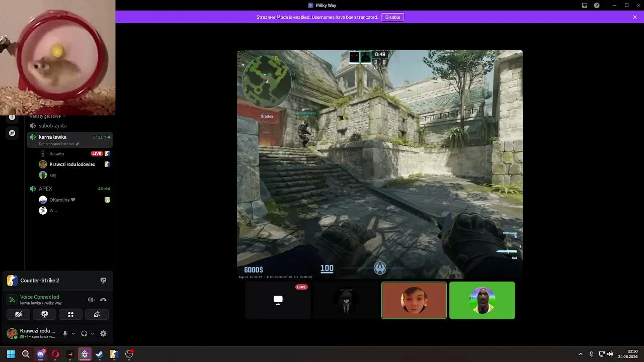The image size is (644, 362).
Task: Select the orange participant tile
Action: [x=414, y=300]
